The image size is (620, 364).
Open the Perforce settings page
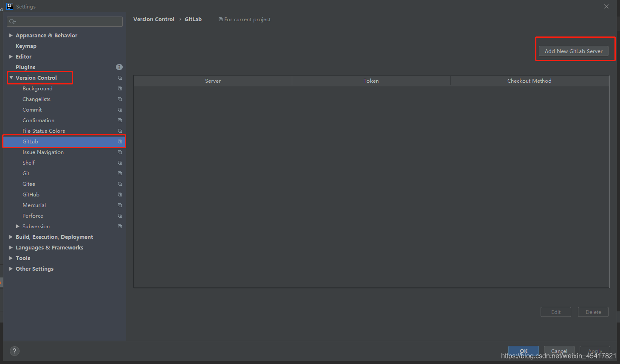click(x=33, y=216)
